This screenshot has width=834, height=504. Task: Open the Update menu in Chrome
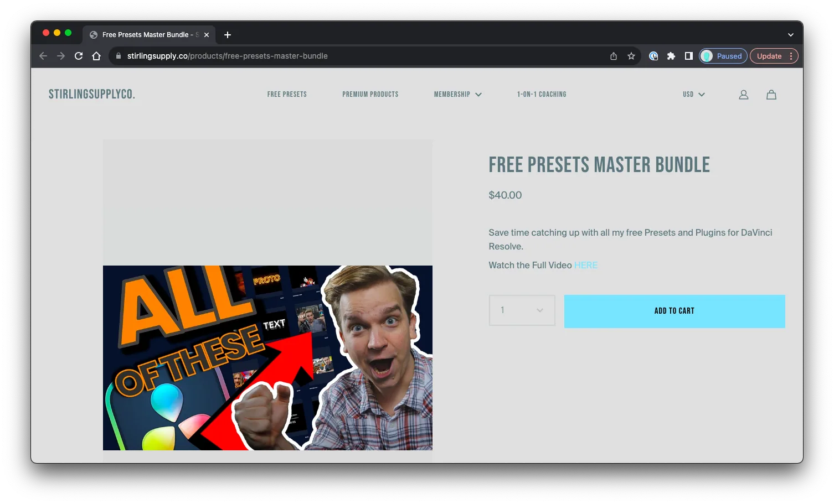(x=774, y=56)
